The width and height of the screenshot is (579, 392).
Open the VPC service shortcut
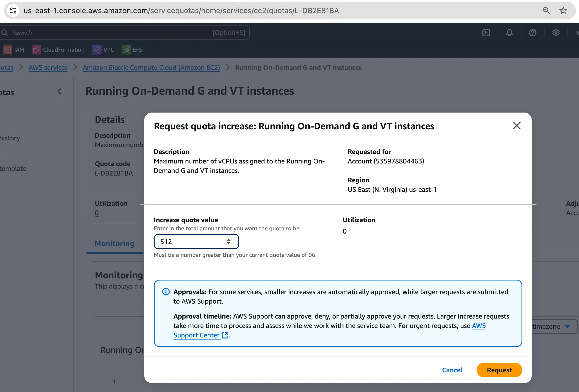[x=103, y=50]
